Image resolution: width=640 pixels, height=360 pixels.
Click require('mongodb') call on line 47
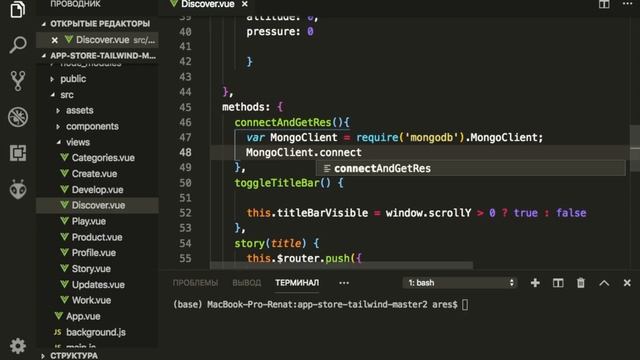[411, 137]
